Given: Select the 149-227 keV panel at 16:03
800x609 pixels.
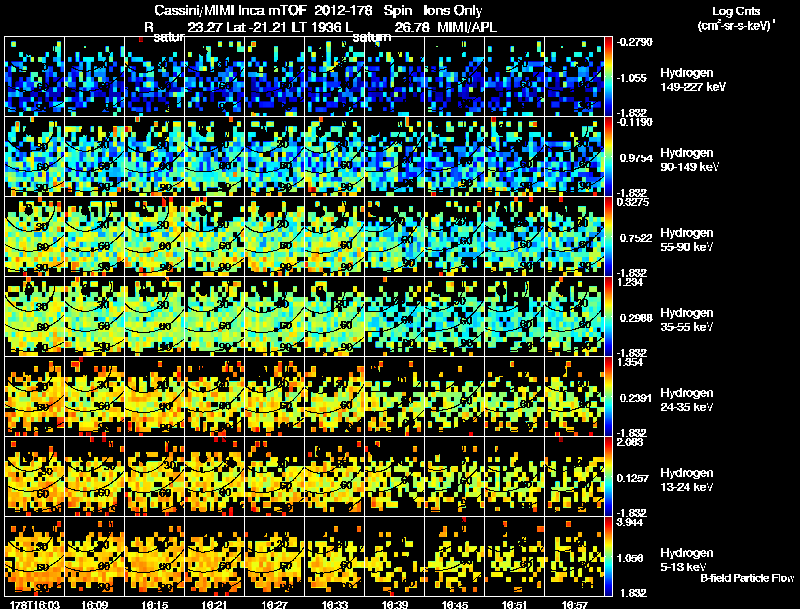Looking at the screenshot, I should point(35,77).
